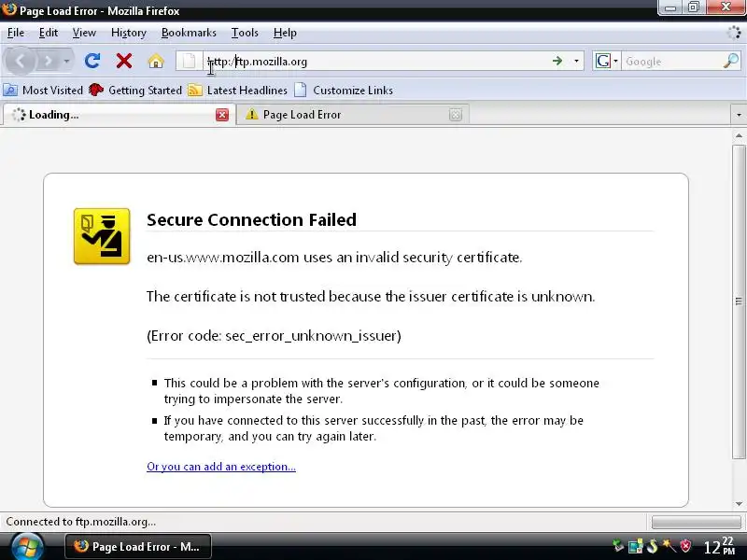747x560 pixels.
Task: Stop loading with the red X icon
Action: tap(124, 61)
